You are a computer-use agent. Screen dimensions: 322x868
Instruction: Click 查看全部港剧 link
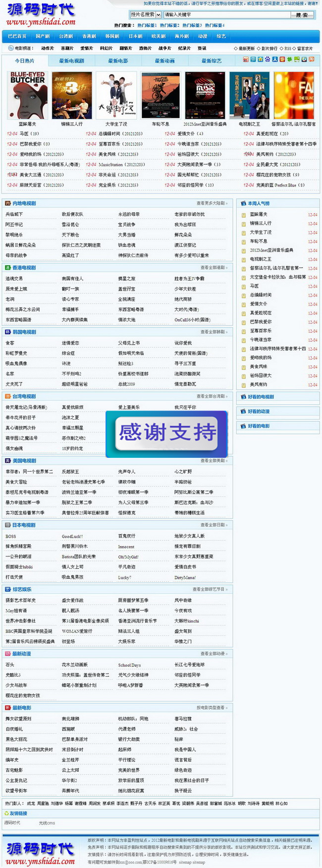[214, 268]
